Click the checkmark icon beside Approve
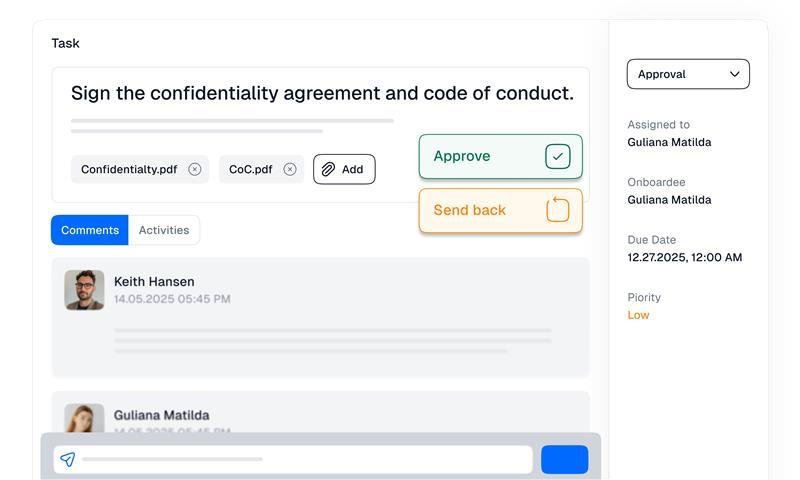This screenshot has height=480, width=800. click(558, 156)
